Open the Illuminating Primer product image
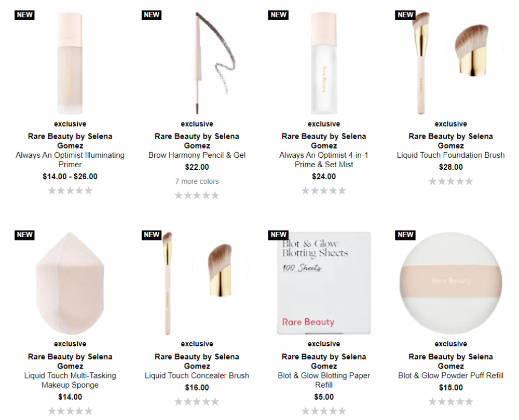The image size is (519, 420). pos(70,63)
